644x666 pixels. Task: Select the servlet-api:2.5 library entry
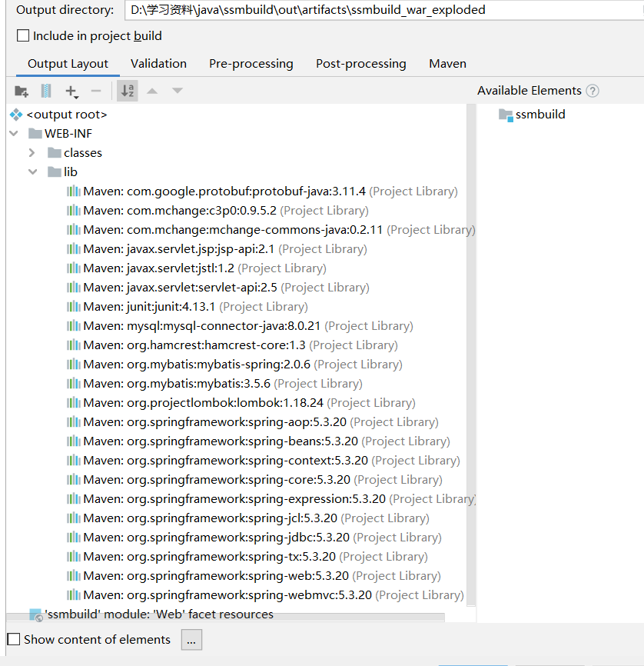(x=217, y=287)
